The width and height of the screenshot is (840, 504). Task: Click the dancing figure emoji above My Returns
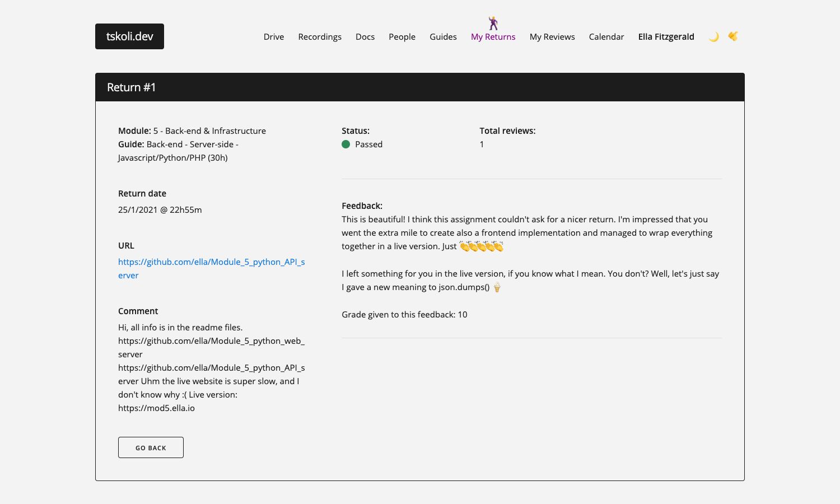tap(493, 23)
